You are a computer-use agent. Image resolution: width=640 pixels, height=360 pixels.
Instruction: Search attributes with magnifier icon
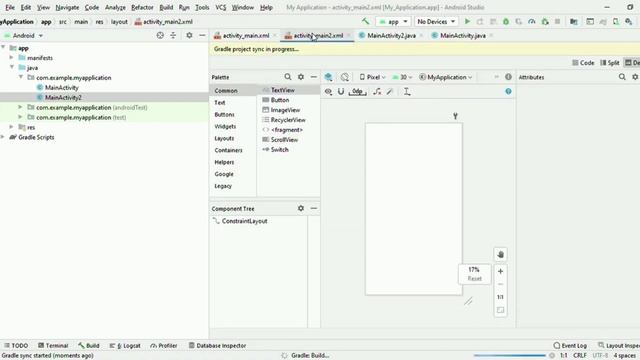(622, 77)
